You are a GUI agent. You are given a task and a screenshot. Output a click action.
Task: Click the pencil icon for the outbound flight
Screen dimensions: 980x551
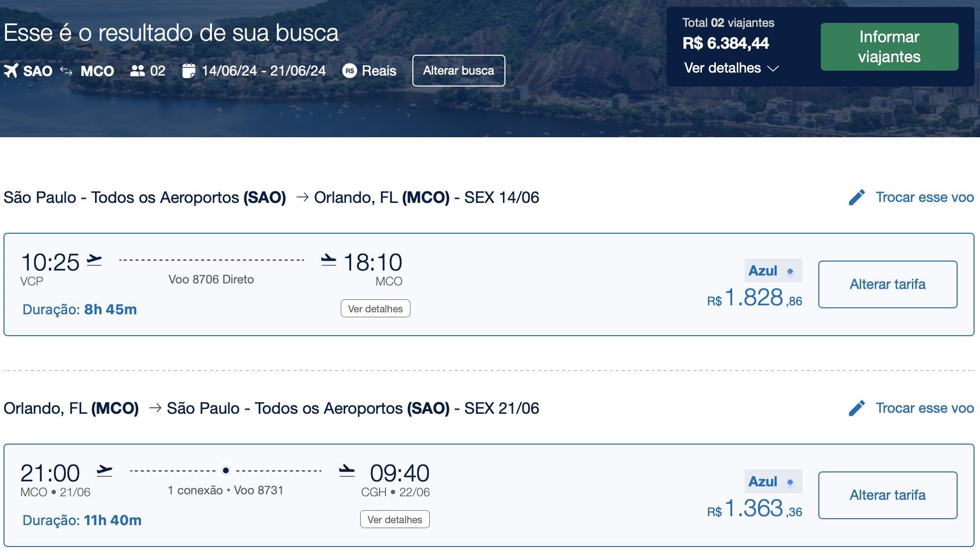(x=857, y=197)
